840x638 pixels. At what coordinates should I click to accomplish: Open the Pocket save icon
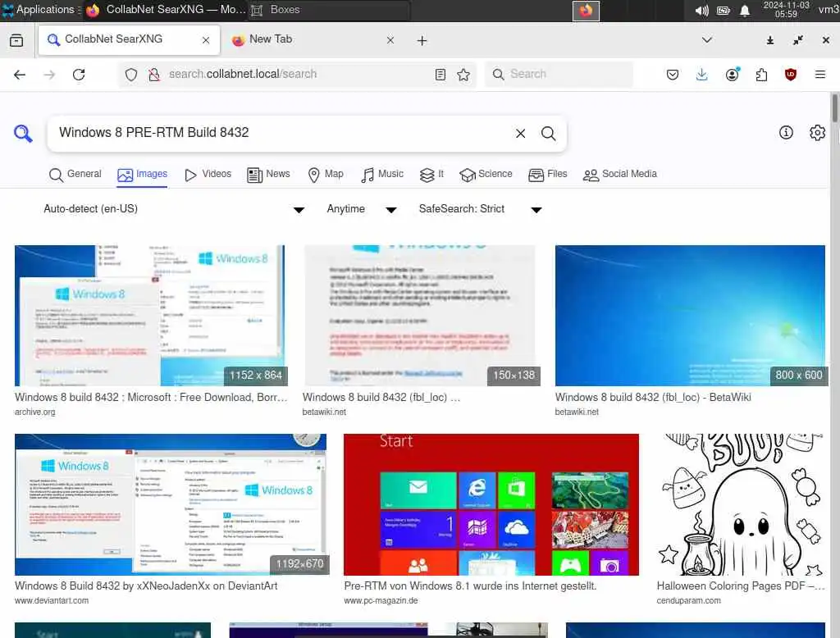coord(673,75)
